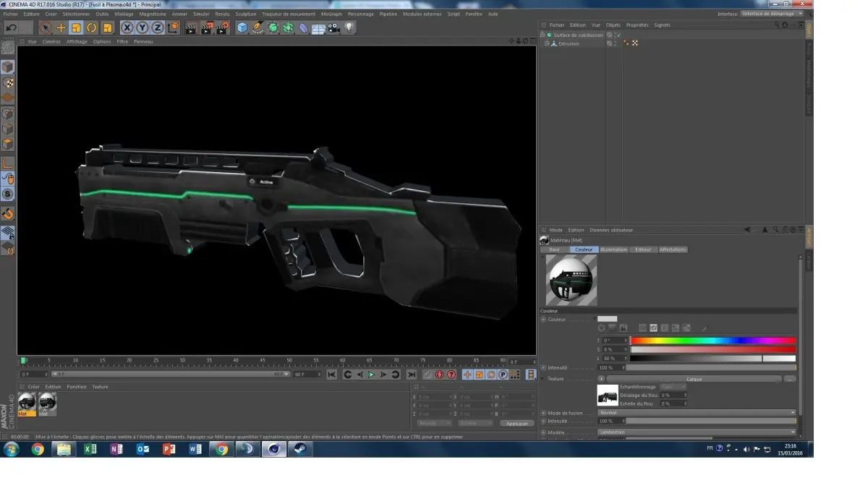Open Steam from the Windows taskbar

(299, 449)
